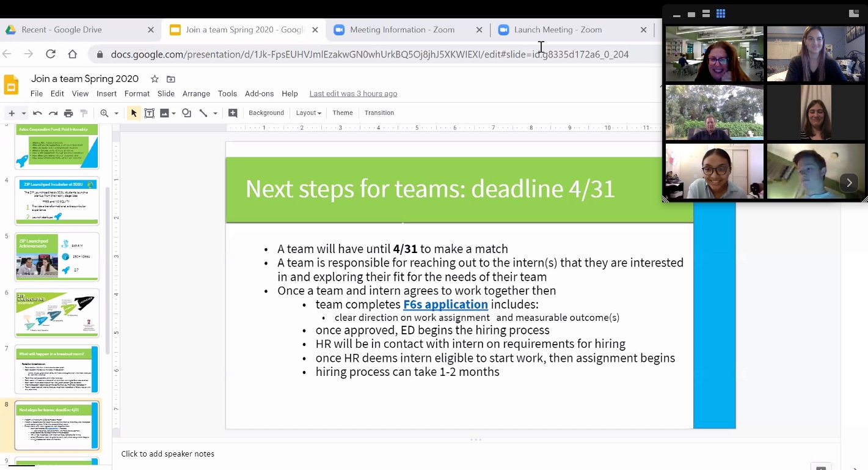Click the Redo arrow in toolbar
This screenshot has height=470, width=868.
pyautogui.click(x=53, y=113)
